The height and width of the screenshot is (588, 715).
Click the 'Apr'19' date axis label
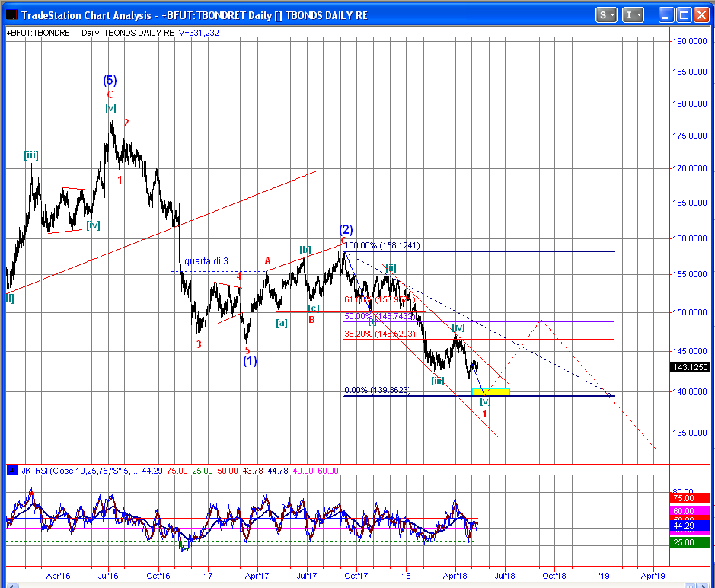653,576
